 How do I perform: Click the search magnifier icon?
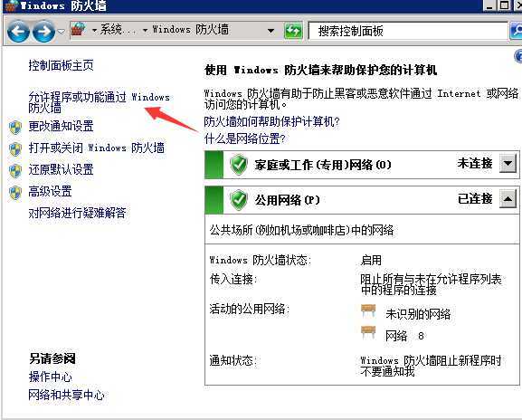tap(516, 31)
